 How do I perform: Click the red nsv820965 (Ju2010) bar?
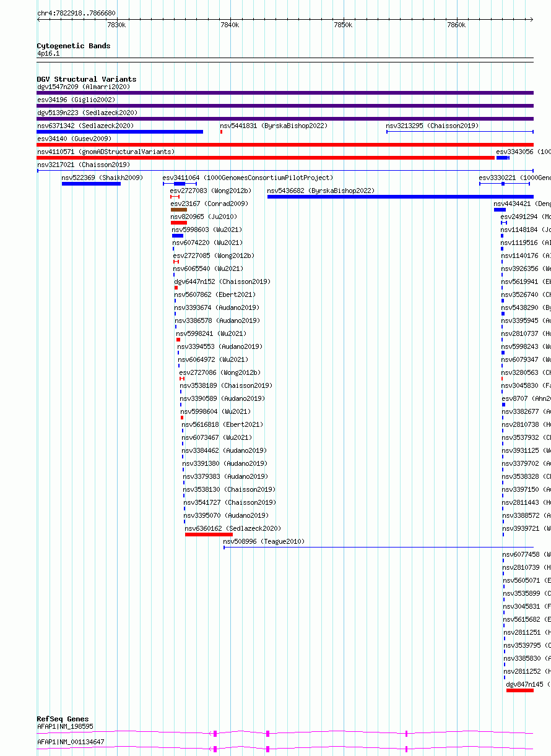[179, 223]
